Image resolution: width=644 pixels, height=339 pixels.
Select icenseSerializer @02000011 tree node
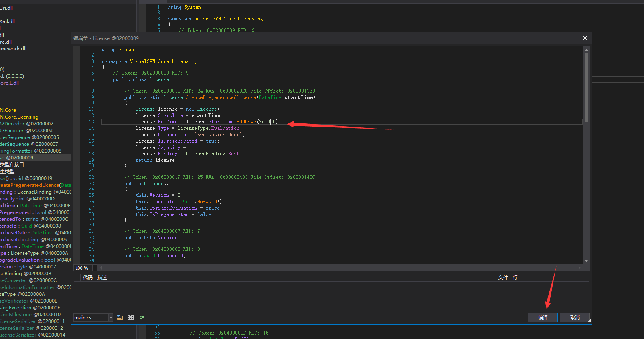tap(32, 321)
